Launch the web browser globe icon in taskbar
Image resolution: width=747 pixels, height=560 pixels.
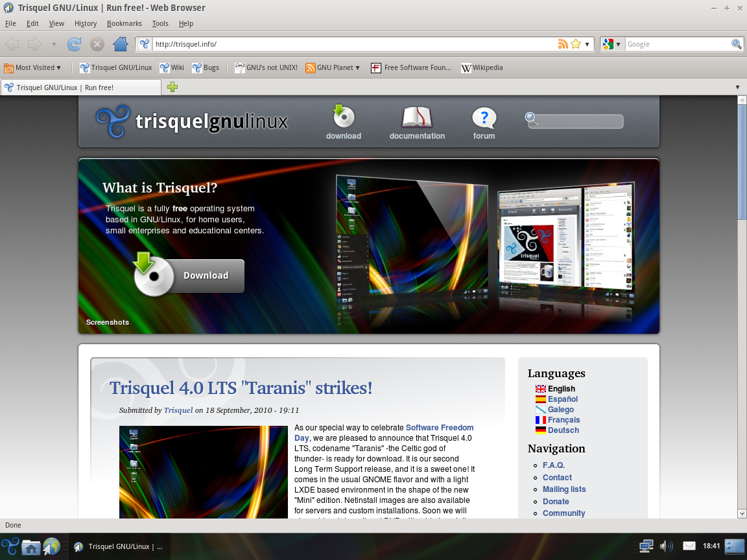pos(51,546)
